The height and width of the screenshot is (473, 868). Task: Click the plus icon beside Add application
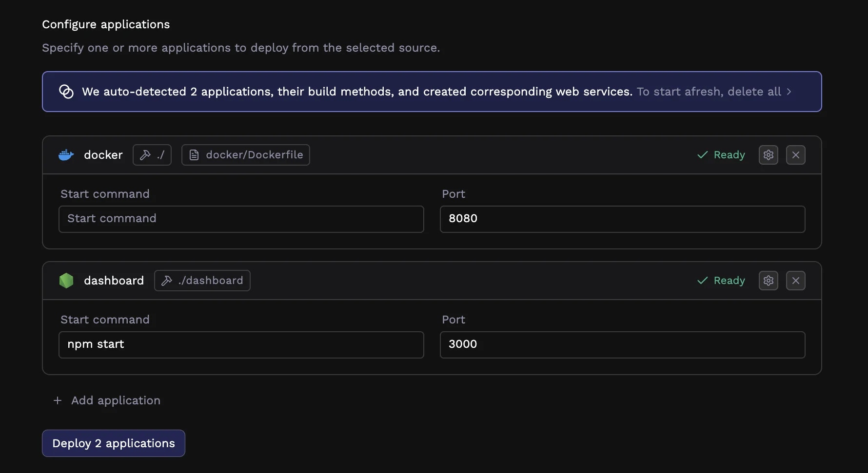pos(57,400)
